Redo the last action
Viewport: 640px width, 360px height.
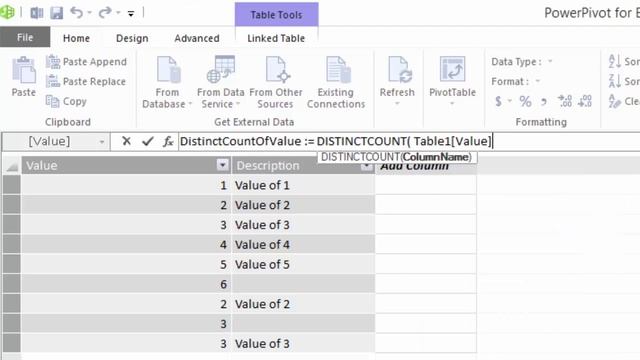(105, 12)
